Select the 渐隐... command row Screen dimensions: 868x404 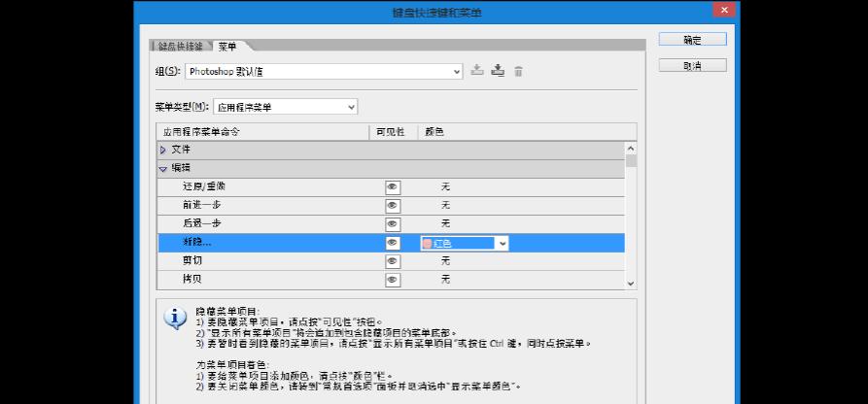tap(392, 243)
